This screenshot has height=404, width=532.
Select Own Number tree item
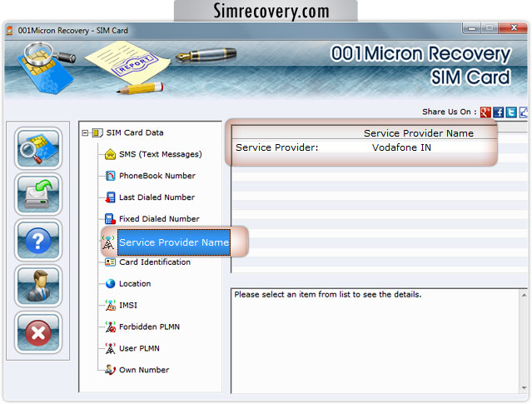[x=144, y=370]
